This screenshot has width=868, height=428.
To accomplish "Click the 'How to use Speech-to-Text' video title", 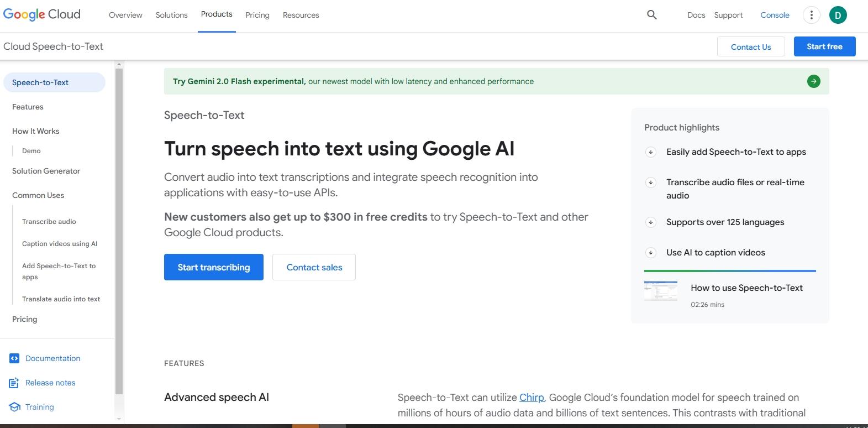I will [746, 288].
